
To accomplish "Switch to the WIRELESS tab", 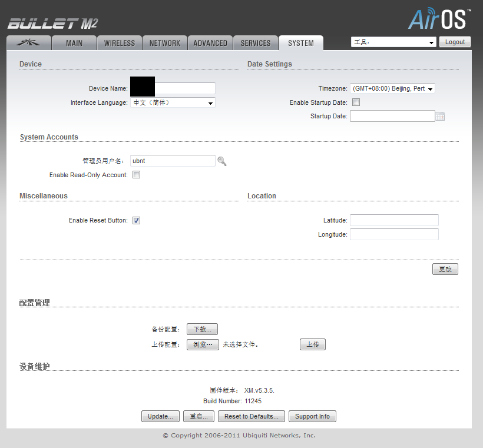I will point(120,43).
